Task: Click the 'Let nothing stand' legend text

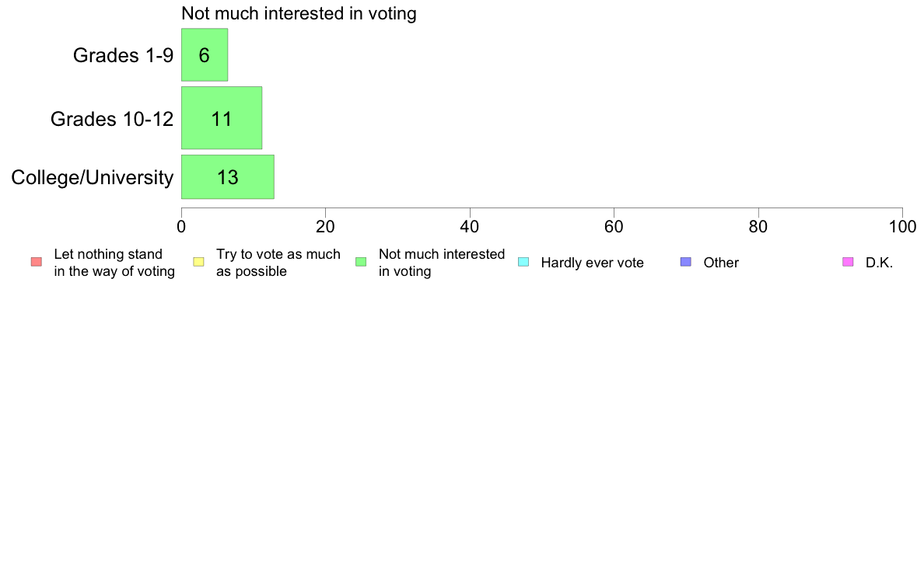Action: point(108,254)
